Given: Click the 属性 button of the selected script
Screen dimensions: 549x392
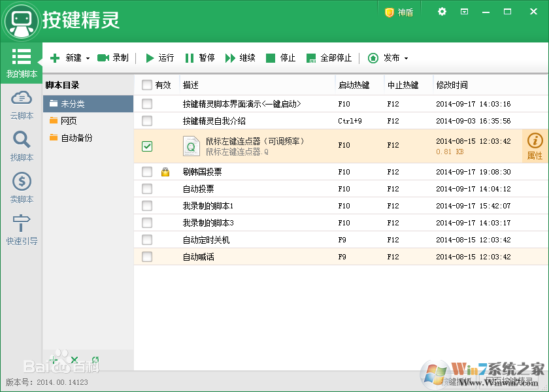Looking at the screenshot, I should (x=534, y=146).
